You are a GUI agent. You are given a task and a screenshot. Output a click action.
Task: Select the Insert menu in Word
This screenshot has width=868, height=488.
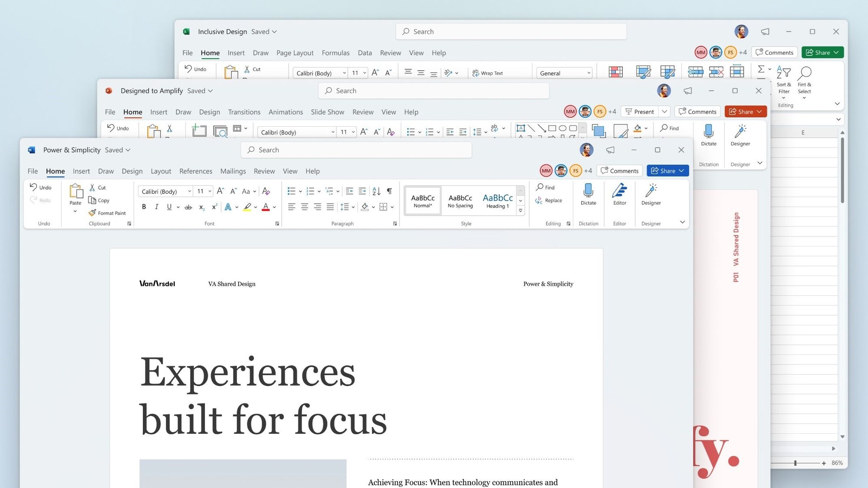pos(80,172)
